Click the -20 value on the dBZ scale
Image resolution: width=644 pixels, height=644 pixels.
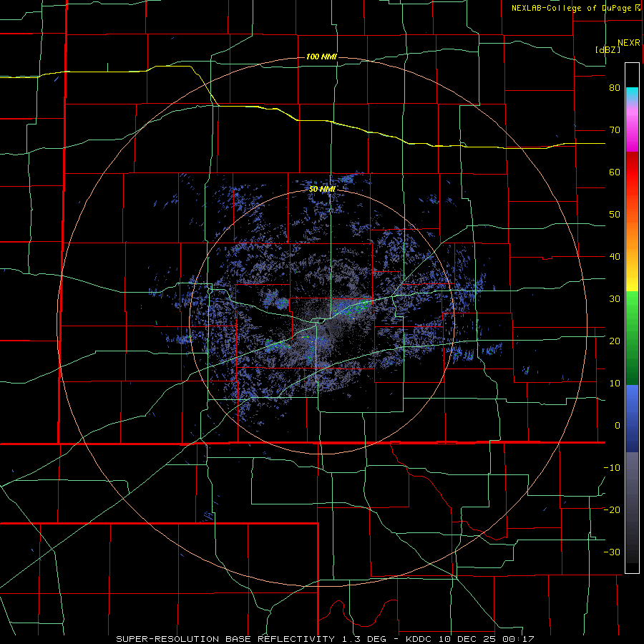point(612,510)
